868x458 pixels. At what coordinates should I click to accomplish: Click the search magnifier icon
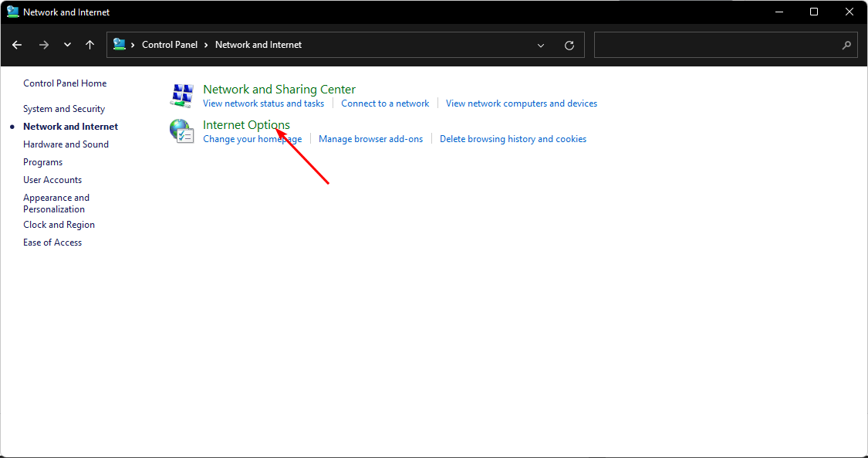846,46
